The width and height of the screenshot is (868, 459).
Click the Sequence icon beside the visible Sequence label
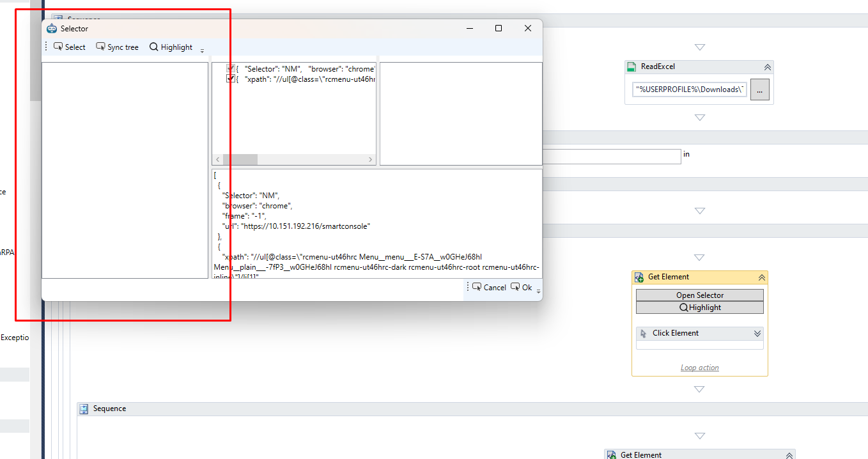click(x=84, y=409)
